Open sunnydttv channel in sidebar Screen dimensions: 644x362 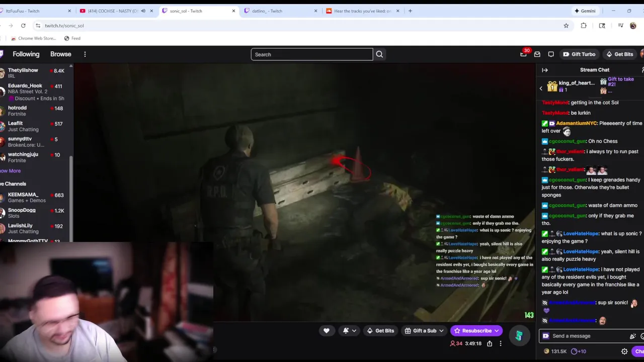coord(34,142)
